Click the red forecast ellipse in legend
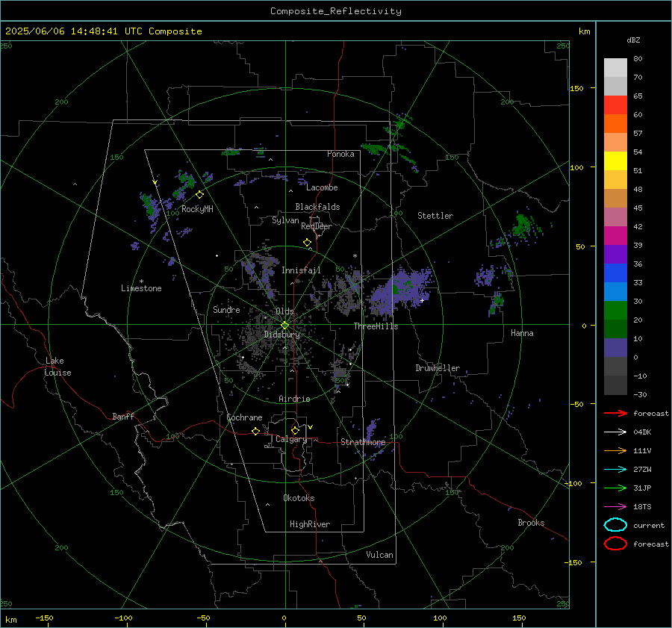Image resolution: width=672 pixels, height=628 pixels. [615, 544]
